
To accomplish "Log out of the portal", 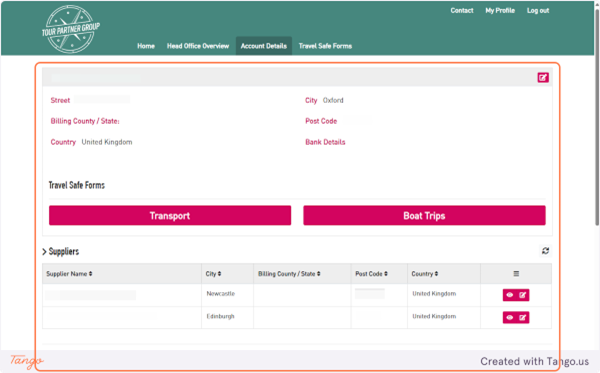I will tap(538, 11).
